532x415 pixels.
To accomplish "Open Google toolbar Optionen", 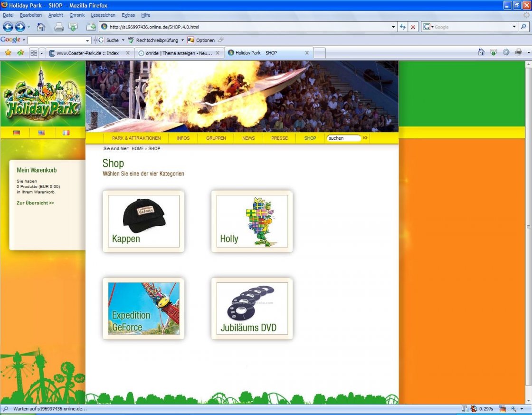I will point(201,40).
